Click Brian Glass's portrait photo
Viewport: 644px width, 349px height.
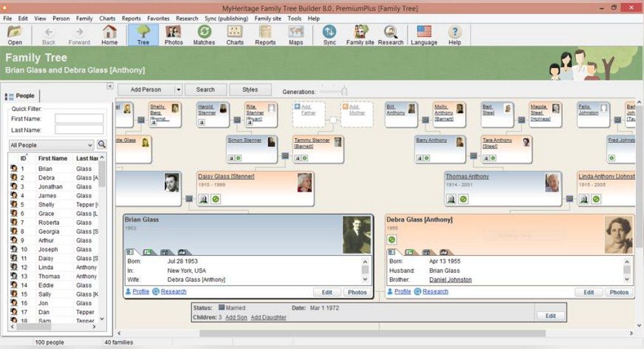(x=356, y=235)
